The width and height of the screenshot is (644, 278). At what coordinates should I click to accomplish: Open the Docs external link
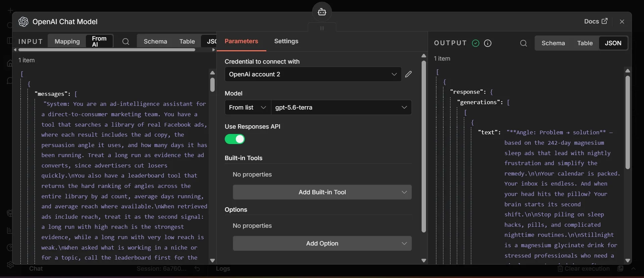tap(596, 21)
